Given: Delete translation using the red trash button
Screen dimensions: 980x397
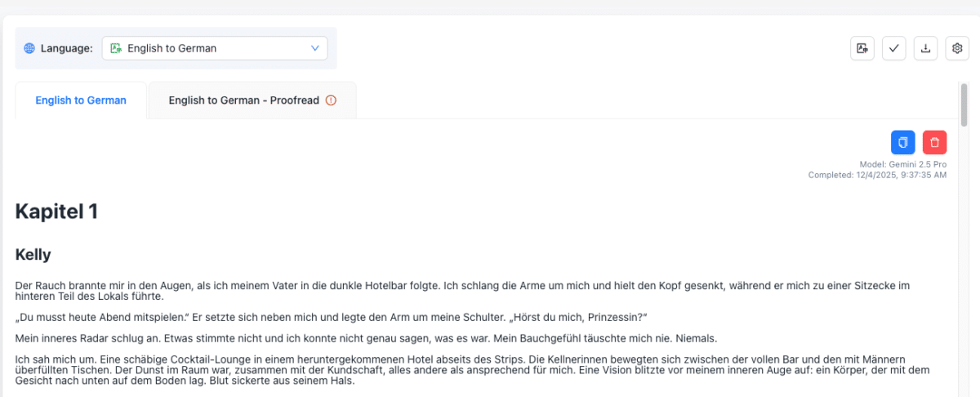Looking at the screenshot, I should pos(934,142).
